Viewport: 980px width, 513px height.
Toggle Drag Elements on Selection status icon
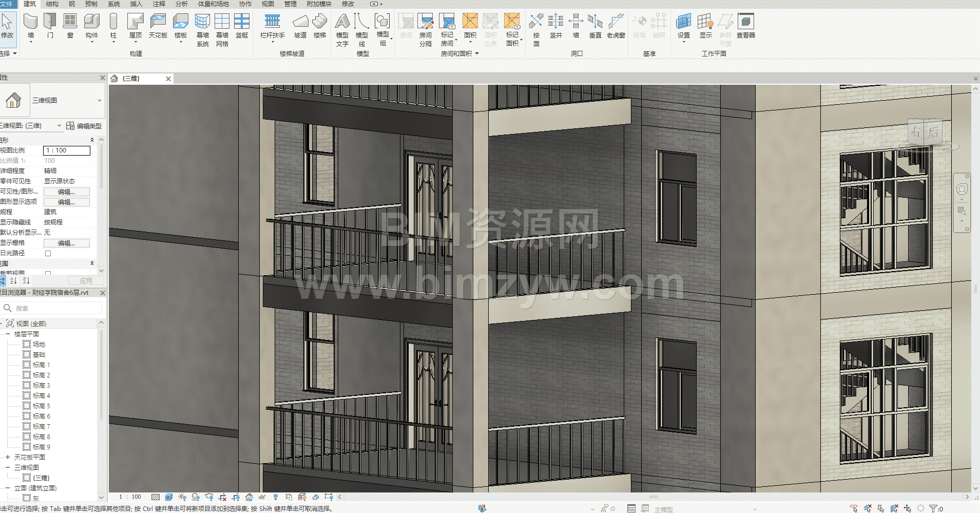(x=908, y=508)
